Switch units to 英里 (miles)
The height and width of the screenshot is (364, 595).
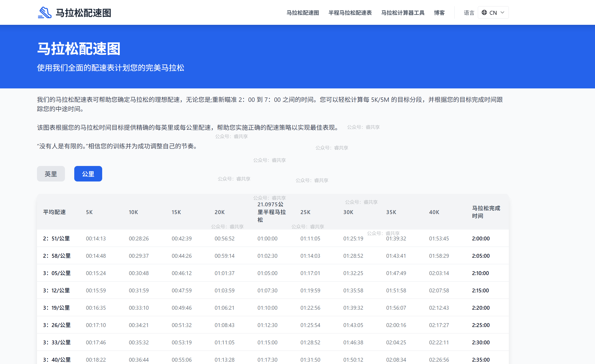click(x=51, y=174)
